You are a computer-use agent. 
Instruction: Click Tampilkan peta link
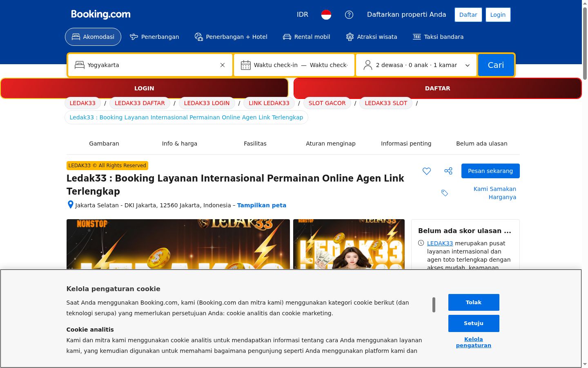(x=262, y=205)
